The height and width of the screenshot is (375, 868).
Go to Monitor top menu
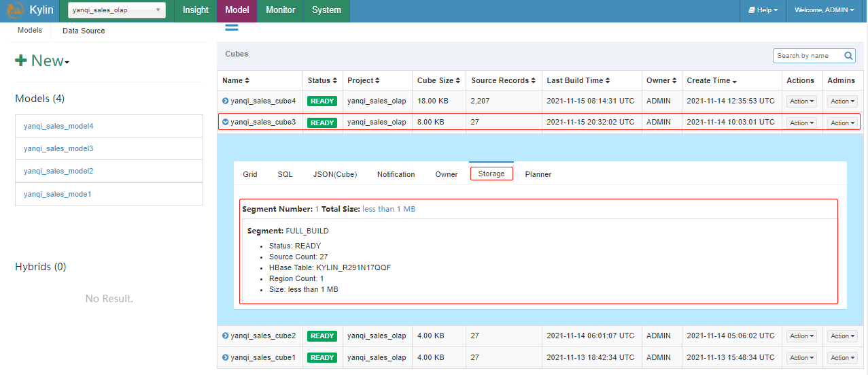(x=281, y=10)
